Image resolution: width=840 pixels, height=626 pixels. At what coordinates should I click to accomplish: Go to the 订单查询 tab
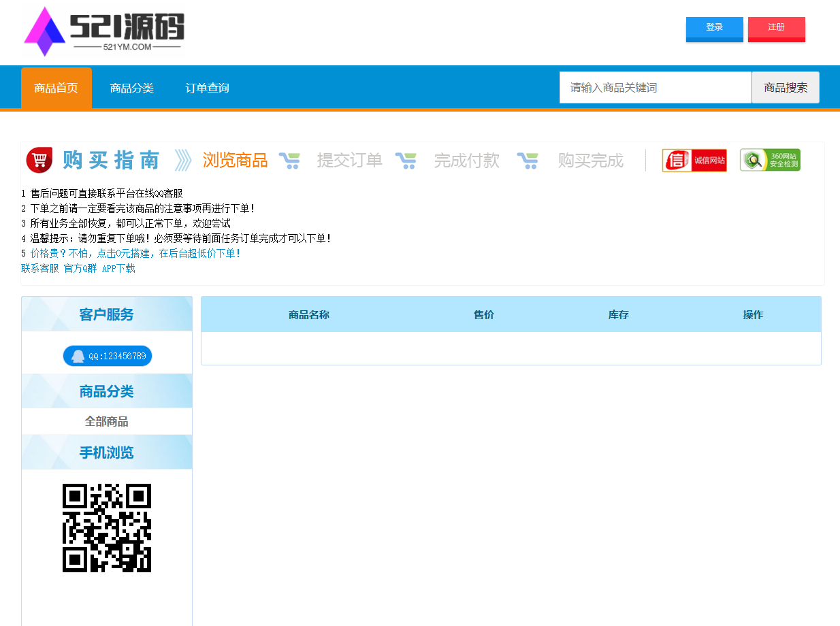(x=208, y=88)
